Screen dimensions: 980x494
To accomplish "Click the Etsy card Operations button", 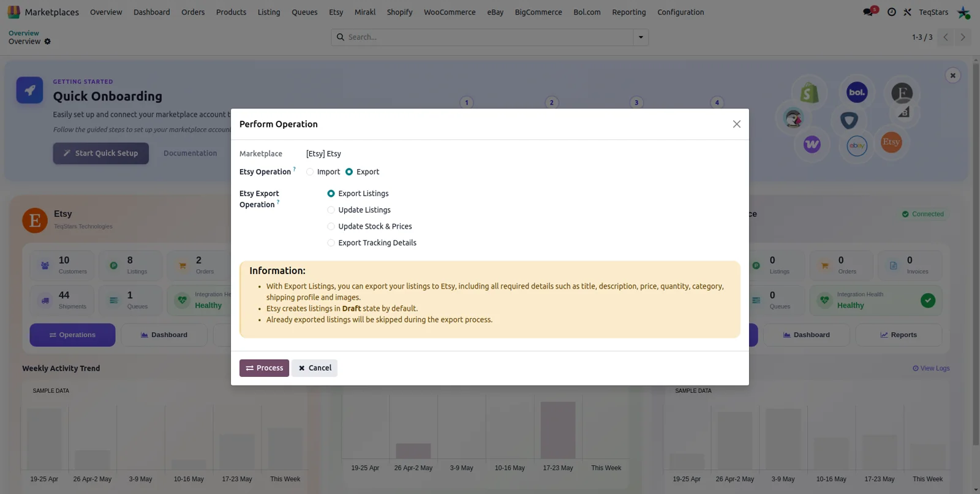I will click(x=72, y=335).
